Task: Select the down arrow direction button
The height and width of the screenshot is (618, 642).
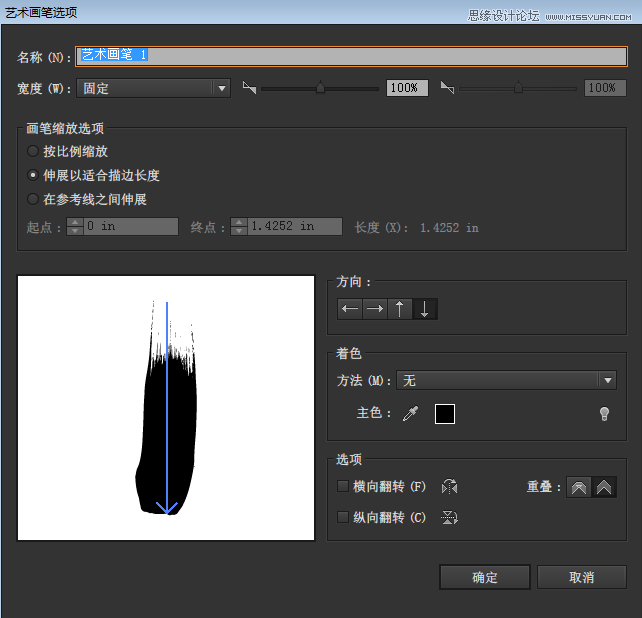Action: click(425, 309)
